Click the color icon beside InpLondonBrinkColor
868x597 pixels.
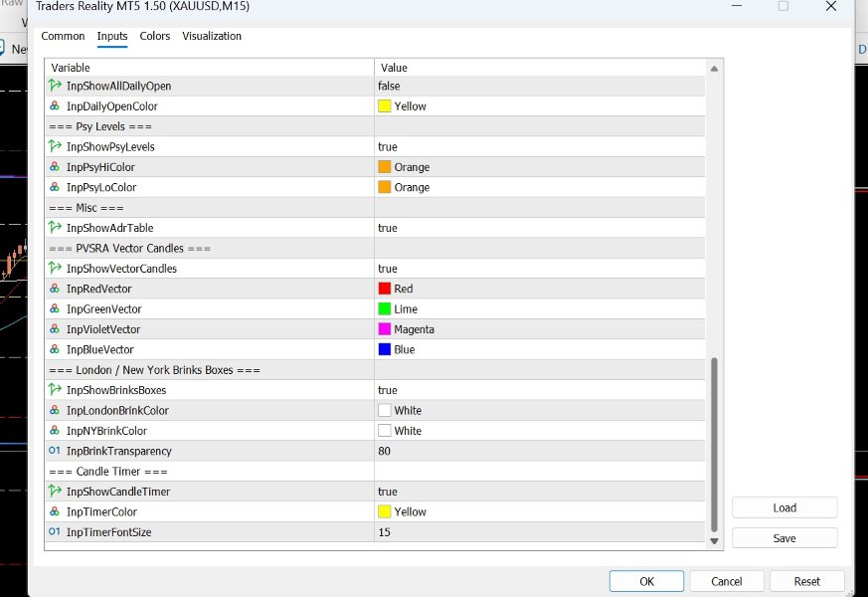(x=55, y=410)
